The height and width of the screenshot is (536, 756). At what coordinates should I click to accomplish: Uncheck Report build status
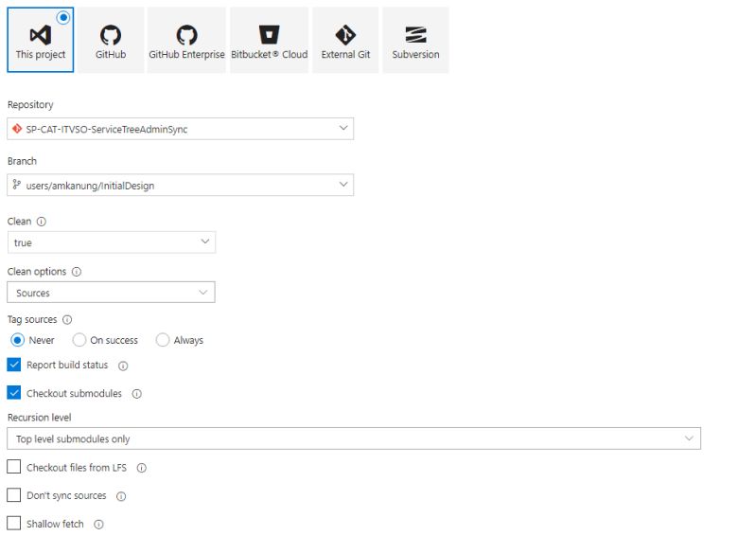click(x=14, y=365)
